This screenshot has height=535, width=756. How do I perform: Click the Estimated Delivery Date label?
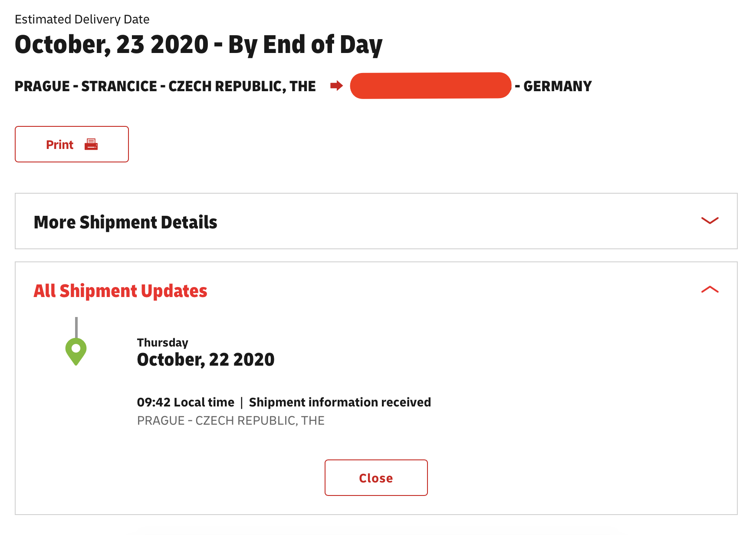[82, 20]
